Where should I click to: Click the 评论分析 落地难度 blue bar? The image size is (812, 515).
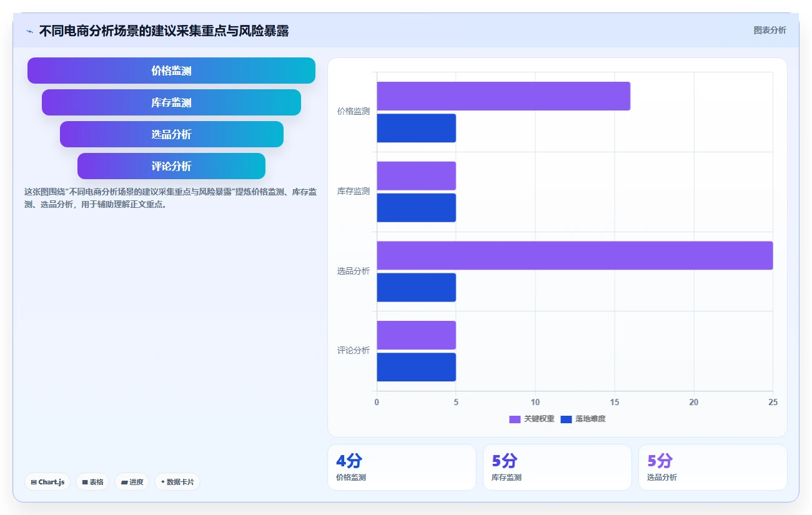pos(416,367)
